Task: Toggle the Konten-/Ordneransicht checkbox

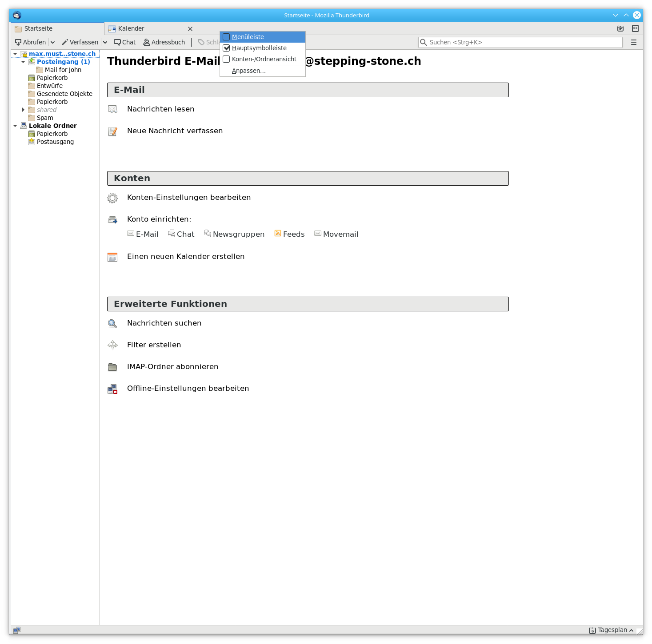Action: click(227, 59)
